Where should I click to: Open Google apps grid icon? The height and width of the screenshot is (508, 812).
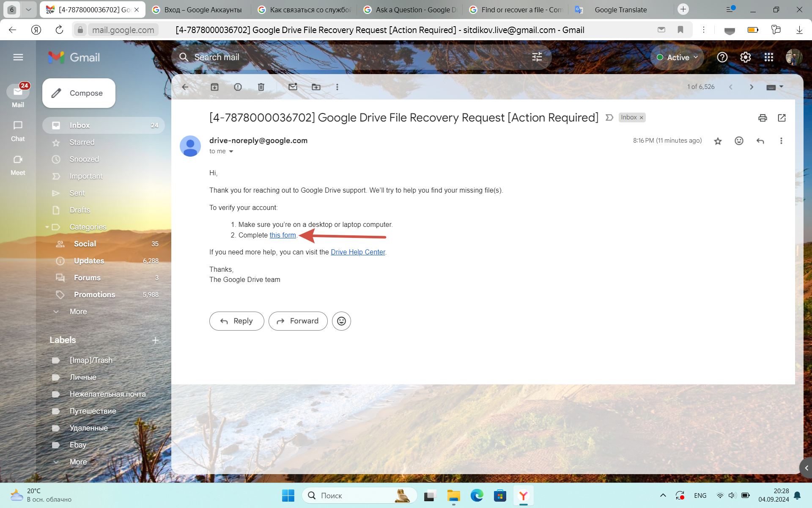click(x=768, y=57)
